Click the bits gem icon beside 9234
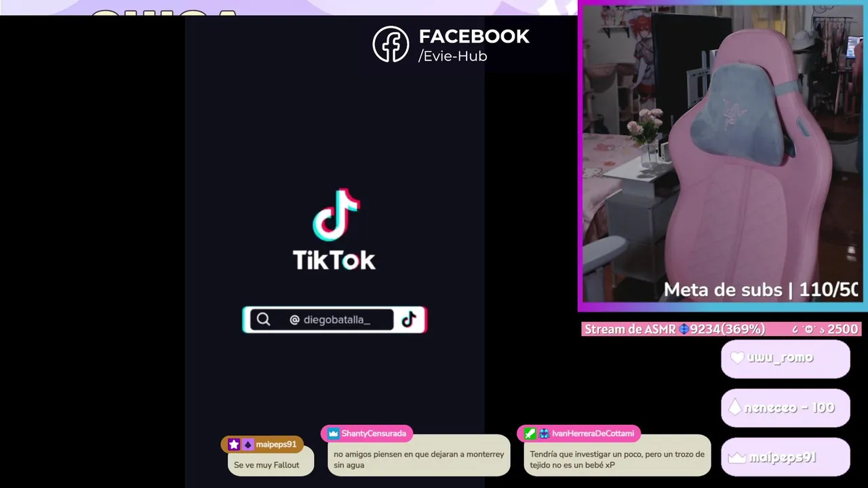This screenshot has width=868, height=488. (x=684, y=329)
